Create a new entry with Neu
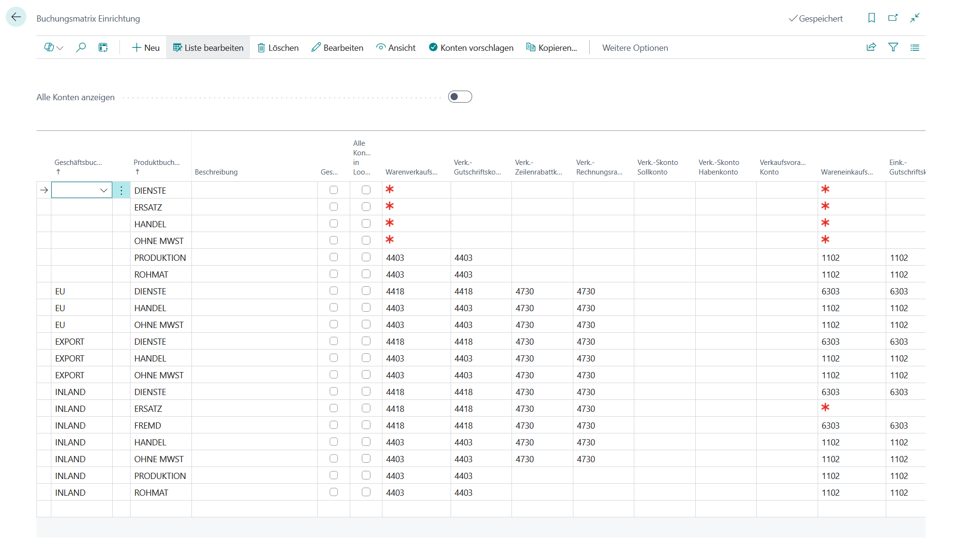The width and height of the screenshot is (964, 560). [146, 47]
